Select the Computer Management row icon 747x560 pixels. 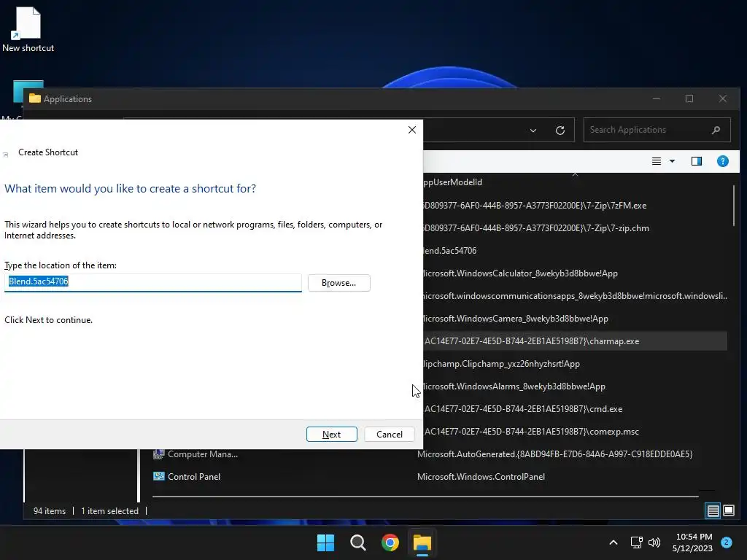pos(158,454)
